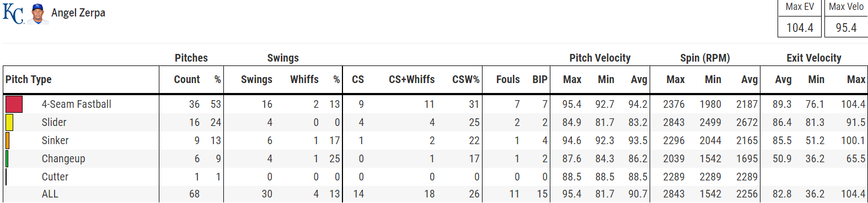Select the Cutter pitch row label
This screenshot has width=868, height=203.
point(55,177)
